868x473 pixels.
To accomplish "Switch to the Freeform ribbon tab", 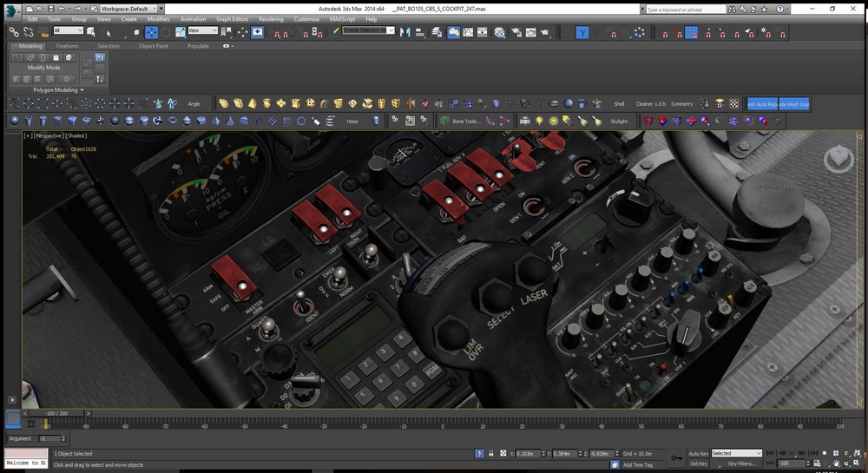I will point(68,46).
